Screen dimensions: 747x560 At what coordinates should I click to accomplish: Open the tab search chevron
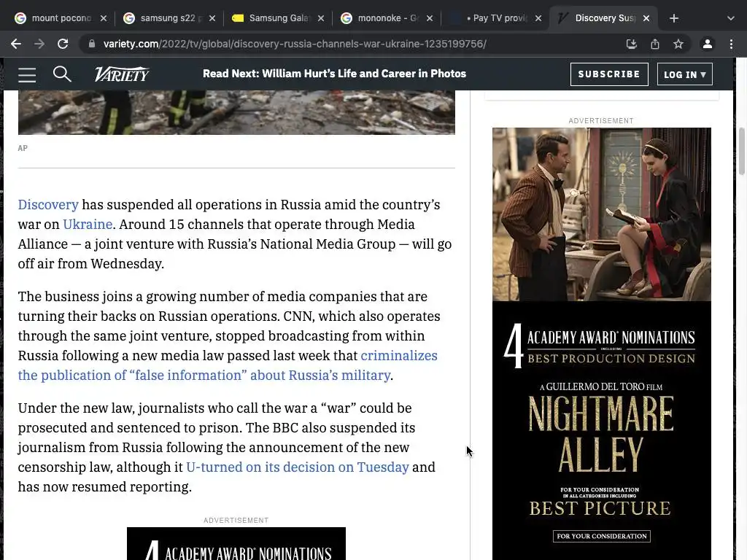(731, 18)
